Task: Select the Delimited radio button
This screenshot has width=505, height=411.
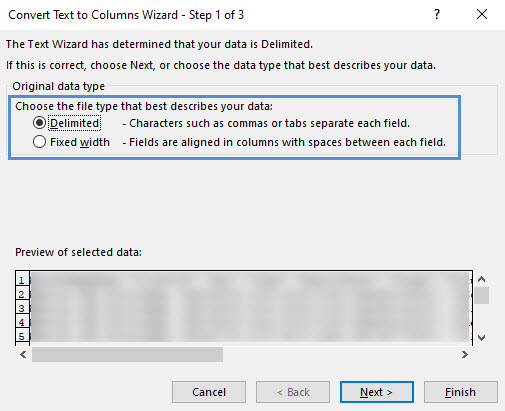Action: [x=39, y=123]
